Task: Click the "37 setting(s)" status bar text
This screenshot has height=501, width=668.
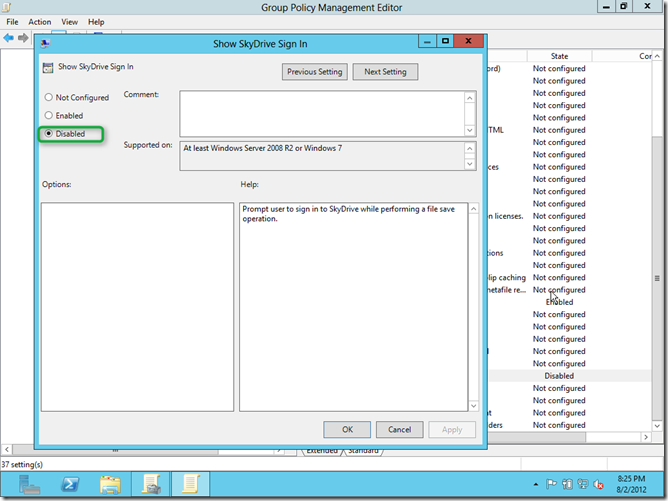Action: click(22, 464)
